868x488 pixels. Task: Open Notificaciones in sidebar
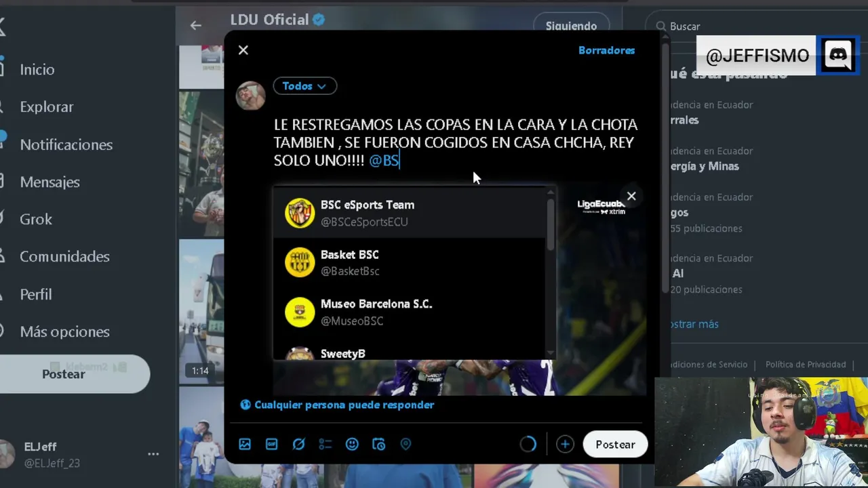pyautogui.click(x=66, y=144)
